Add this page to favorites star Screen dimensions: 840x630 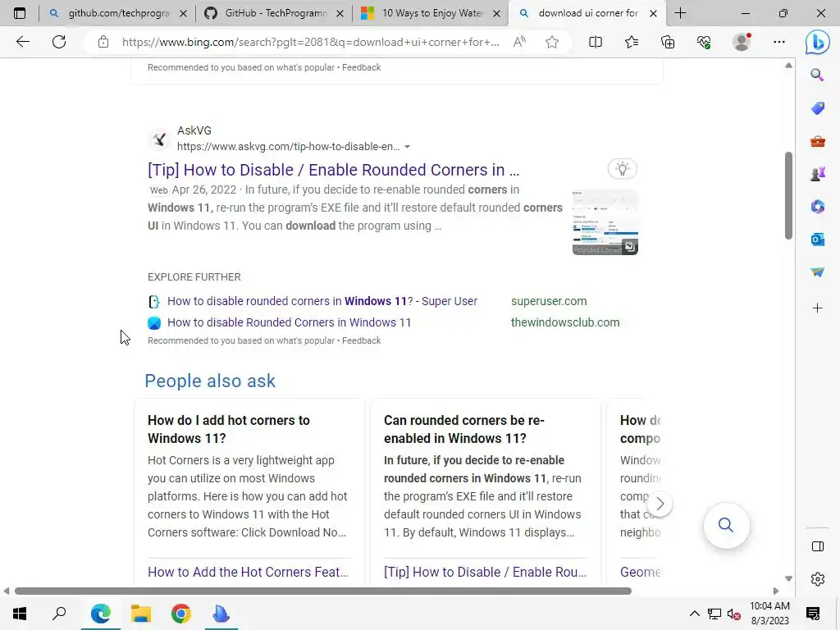click(552, 42)
